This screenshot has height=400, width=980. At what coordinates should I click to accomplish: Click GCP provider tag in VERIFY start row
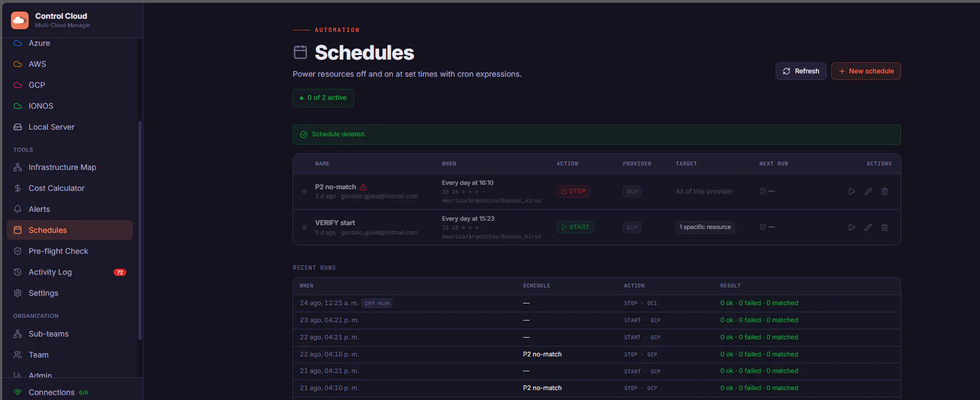click(632, 227)
